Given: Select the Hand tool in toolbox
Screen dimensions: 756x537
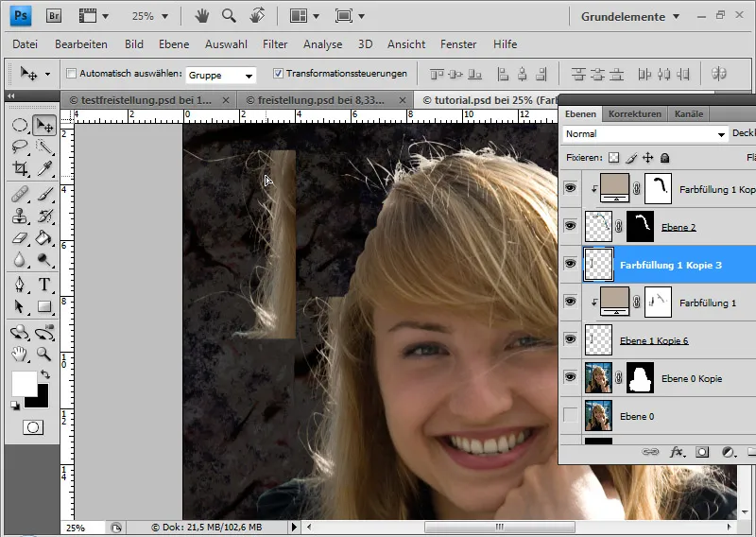Looking at the screenshot, I should pyautogui.click(x=20, y=355).
